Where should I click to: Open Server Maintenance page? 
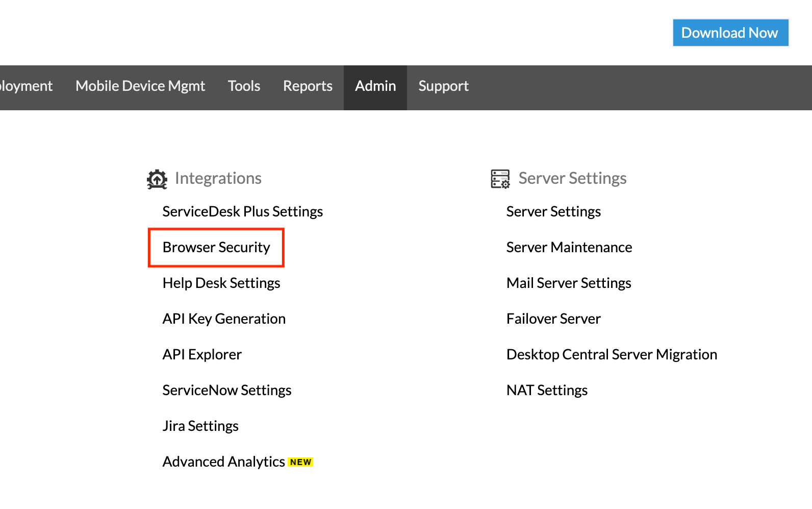pos(569,248)
